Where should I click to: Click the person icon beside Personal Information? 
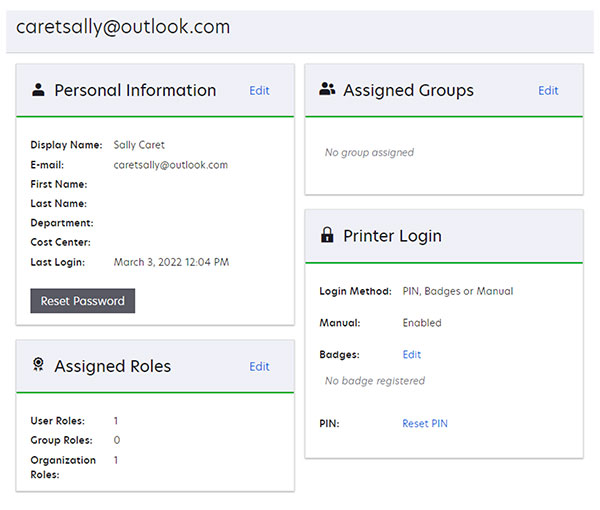(x=39, y=90)
